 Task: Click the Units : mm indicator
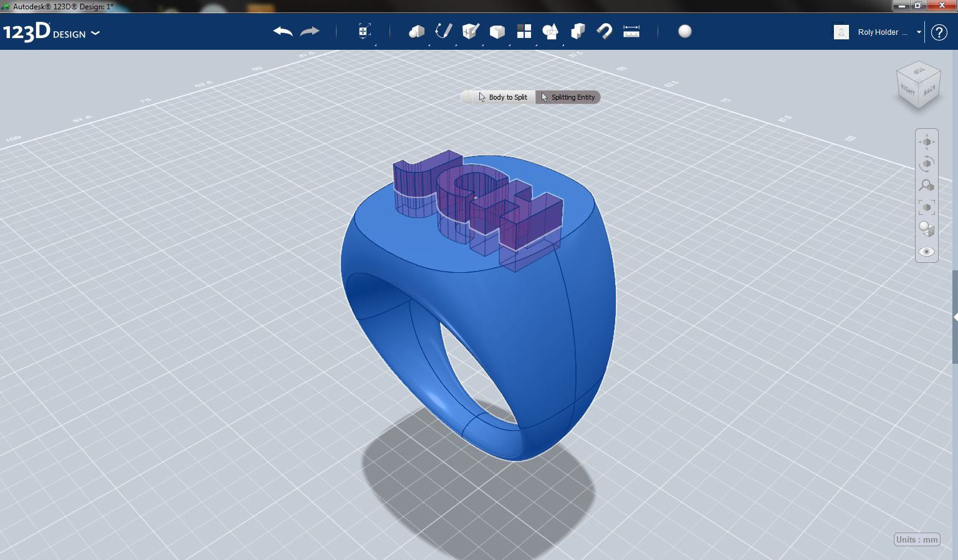point(916,539)
